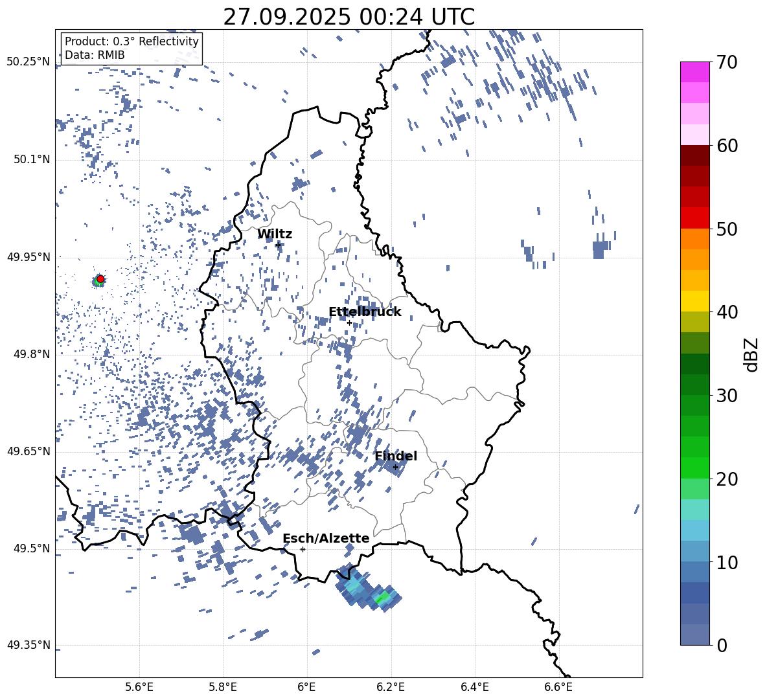767x700 pixels.
Task: Click the cyan echo cell below Esch/Alzette border
Action: (x=353, y=585)
